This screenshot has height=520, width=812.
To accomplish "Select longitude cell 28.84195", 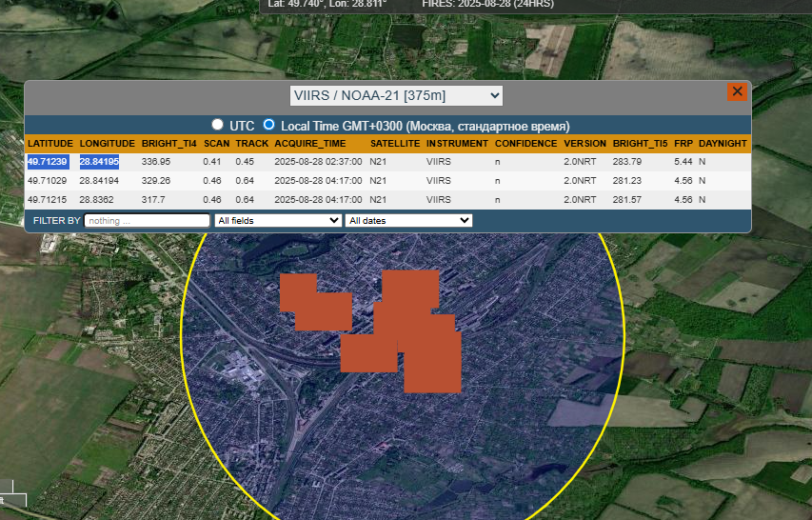I will (99, 162).
